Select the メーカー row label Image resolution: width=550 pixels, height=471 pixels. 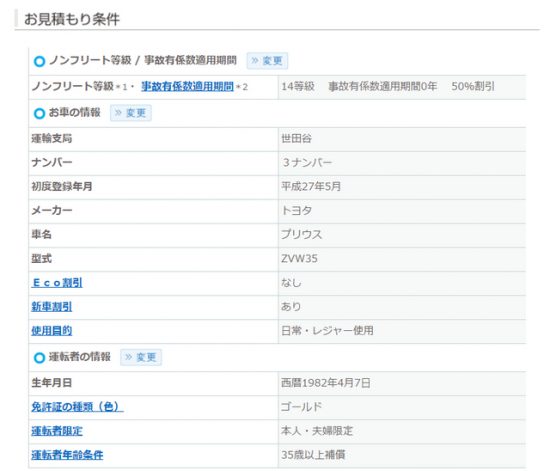[x=52, y=210]
